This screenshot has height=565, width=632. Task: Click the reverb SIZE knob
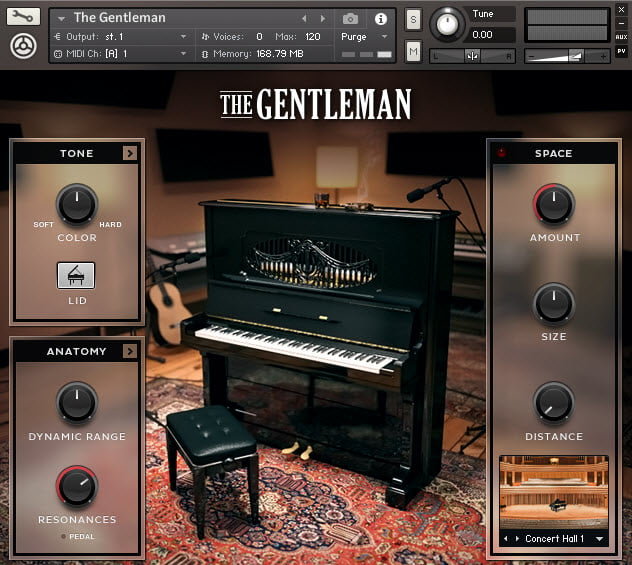coord(554,303)
